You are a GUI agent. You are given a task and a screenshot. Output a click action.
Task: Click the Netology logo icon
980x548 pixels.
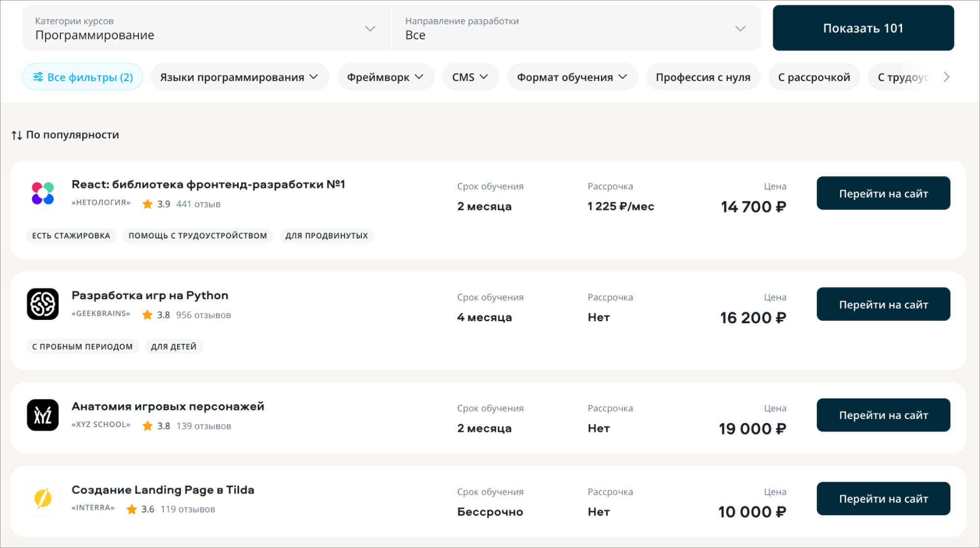click(x=43, y=193)
